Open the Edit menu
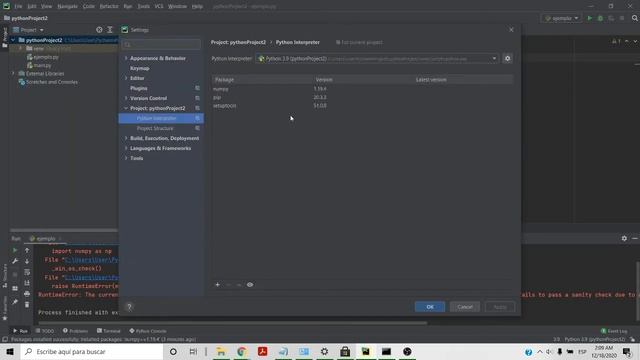Image resolution: width=640 pixels, height=360 pixels. (32, 6)
